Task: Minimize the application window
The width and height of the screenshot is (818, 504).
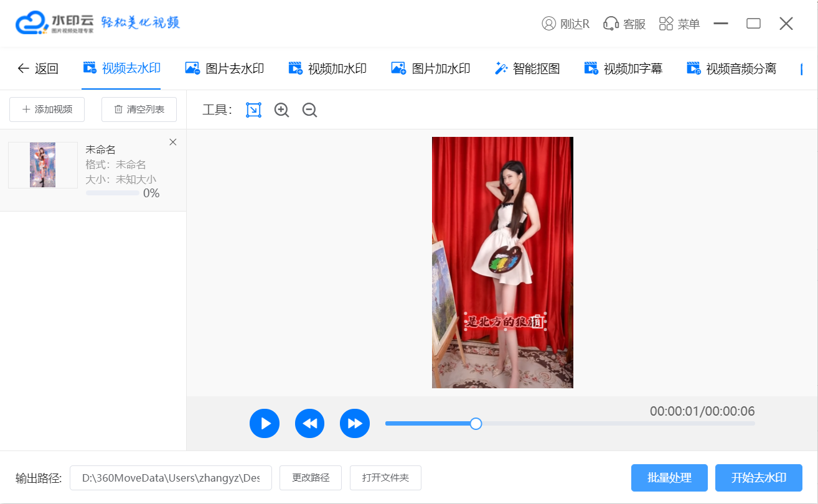Action: tap(721, 24)
